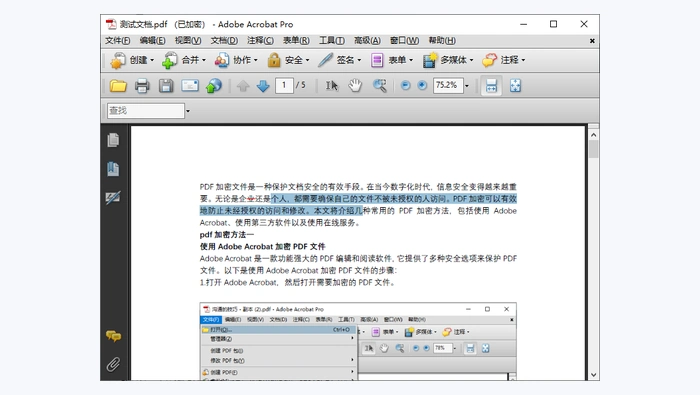Screen dimensions: 700x395
Task: Open the Bookmarks panel in sidebar
Action: click(x=113, y=169)
